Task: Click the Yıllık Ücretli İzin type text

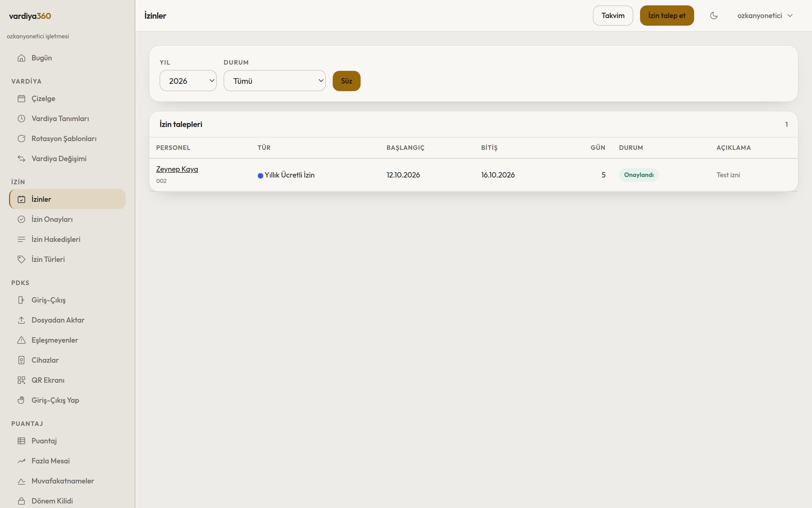Action: pyautogui.click(x=290, y=175)
